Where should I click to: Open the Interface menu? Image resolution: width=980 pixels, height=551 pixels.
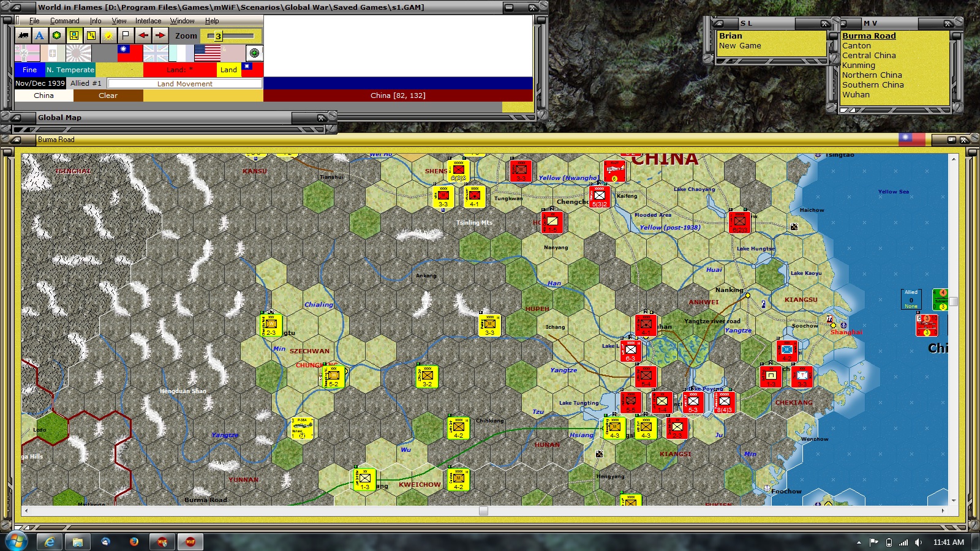click(148, 21)
